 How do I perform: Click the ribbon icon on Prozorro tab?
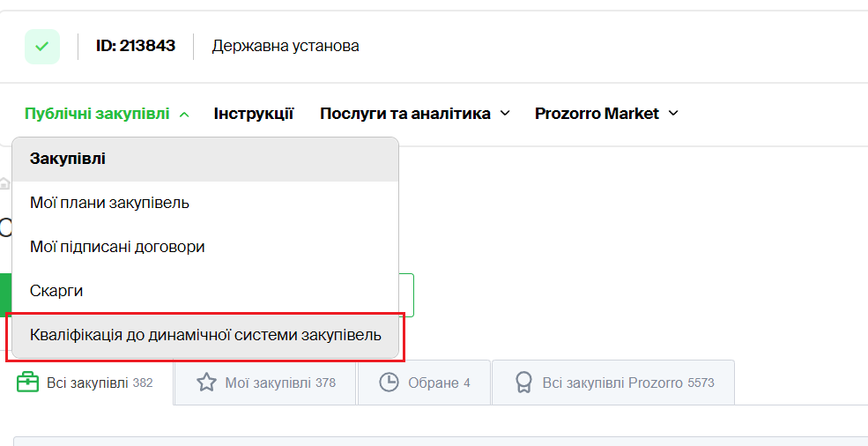pyautogui.click(x=523, y=383)
